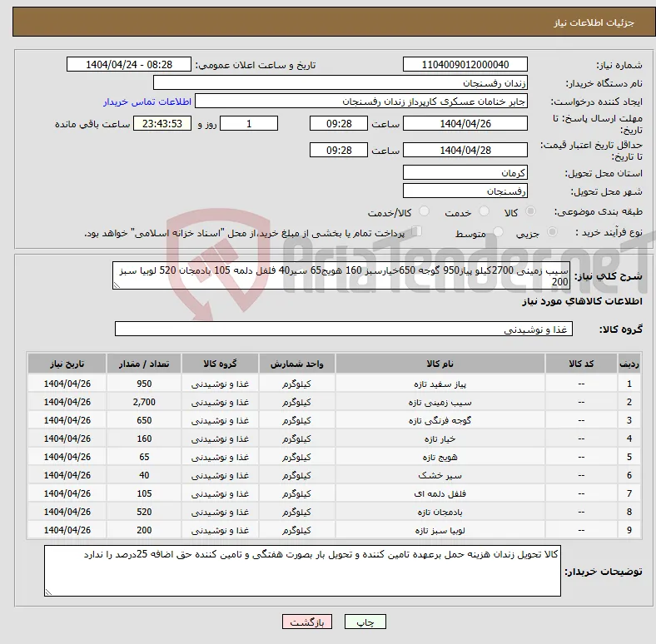Click the response deadline date 1404/04/26 field
656x644 pixels.
(465, 123)
